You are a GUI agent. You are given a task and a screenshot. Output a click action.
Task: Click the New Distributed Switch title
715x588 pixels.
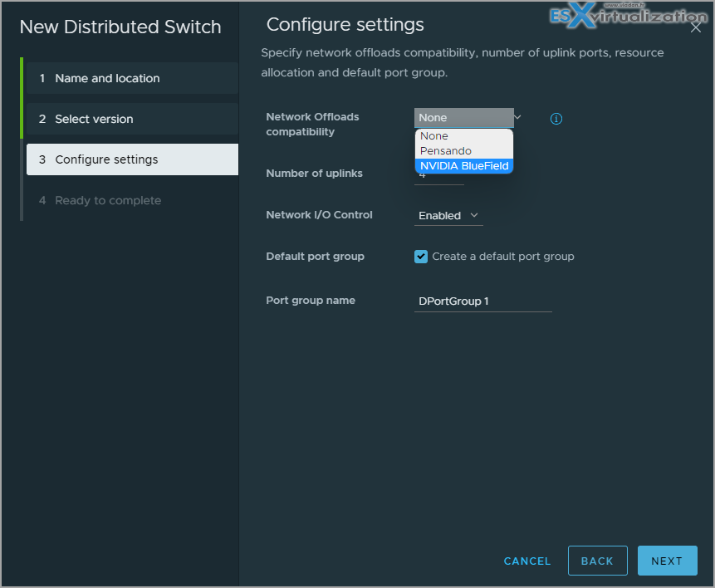coord(120,27)
